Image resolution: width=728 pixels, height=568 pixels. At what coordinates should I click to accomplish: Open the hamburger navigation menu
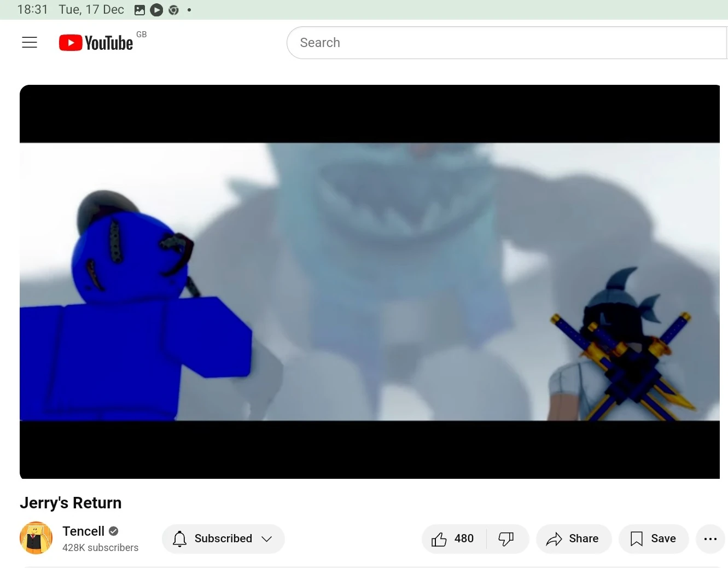click(29, 42)
